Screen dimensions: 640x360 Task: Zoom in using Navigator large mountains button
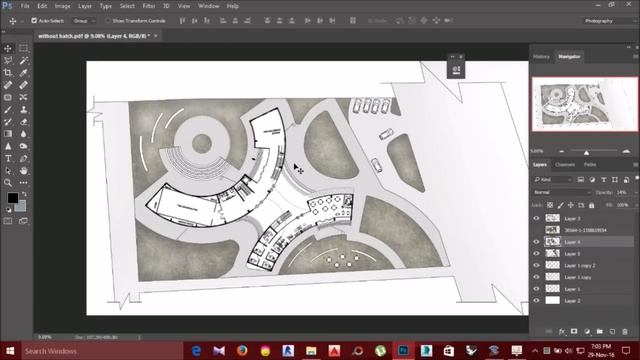click(626, 151)
